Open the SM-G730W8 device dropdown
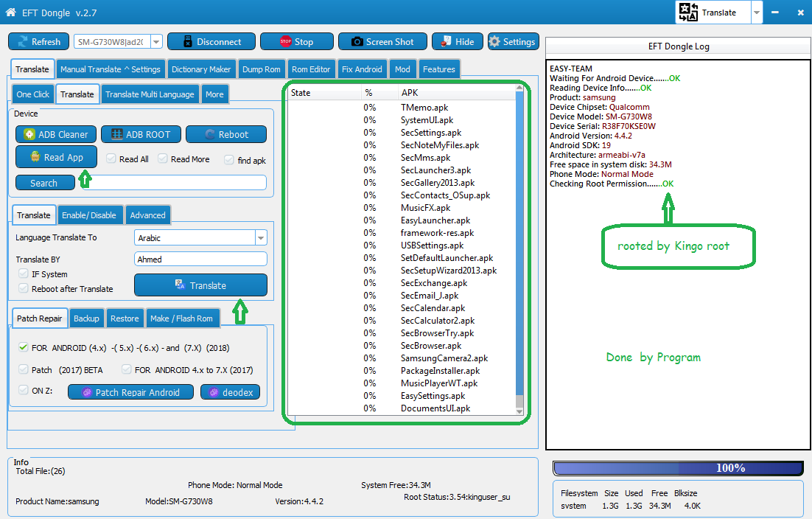 coord(156,42)
